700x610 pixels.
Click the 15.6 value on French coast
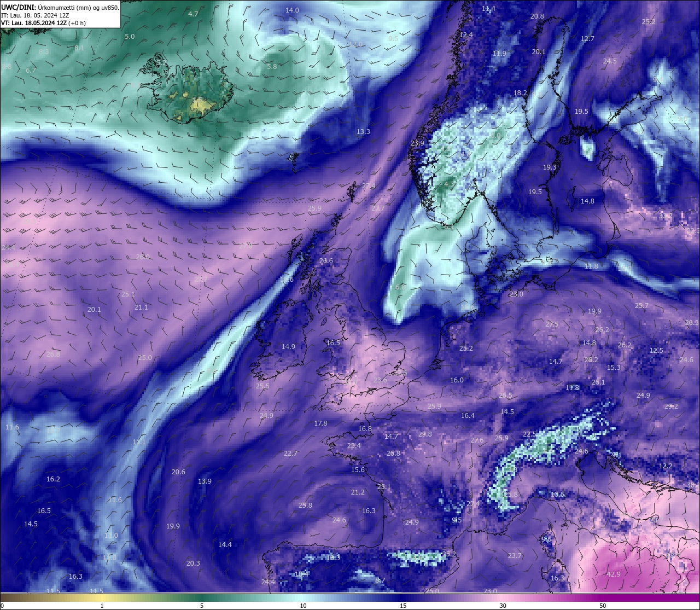(358, 470)
